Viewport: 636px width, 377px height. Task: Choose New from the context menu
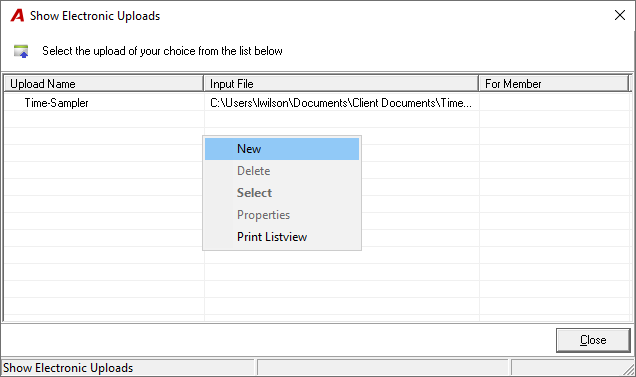pyautogui.click(x=282, y=149)
